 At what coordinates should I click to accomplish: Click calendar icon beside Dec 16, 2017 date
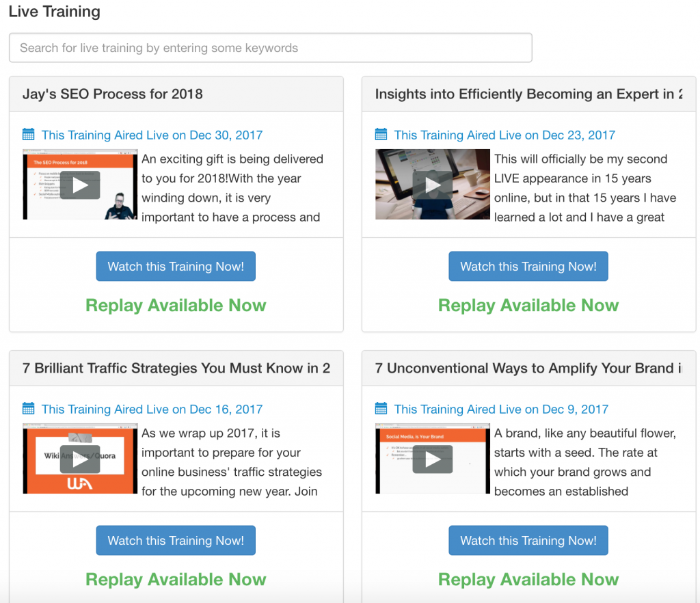click(x=28, y=409)
